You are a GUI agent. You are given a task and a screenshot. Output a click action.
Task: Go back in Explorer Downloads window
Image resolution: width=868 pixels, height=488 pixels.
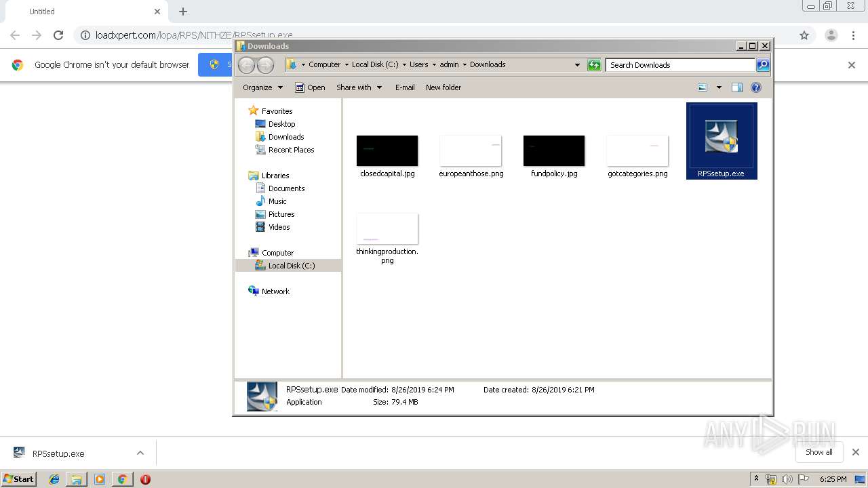(246, 65)
